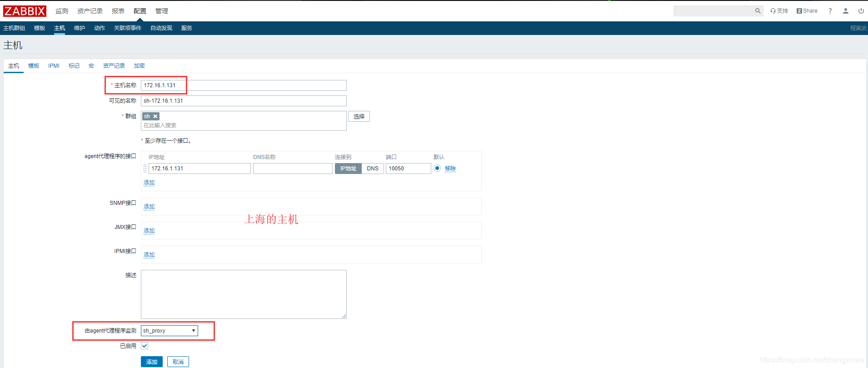
Task: Click the blue 添加 submit button
Action: tap(152, 362)
